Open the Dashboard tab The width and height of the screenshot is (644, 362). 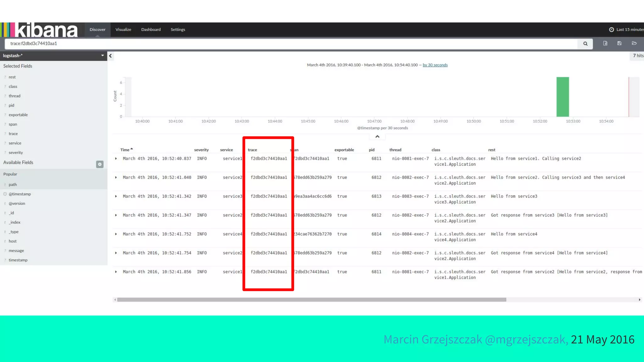pos(151,30)
